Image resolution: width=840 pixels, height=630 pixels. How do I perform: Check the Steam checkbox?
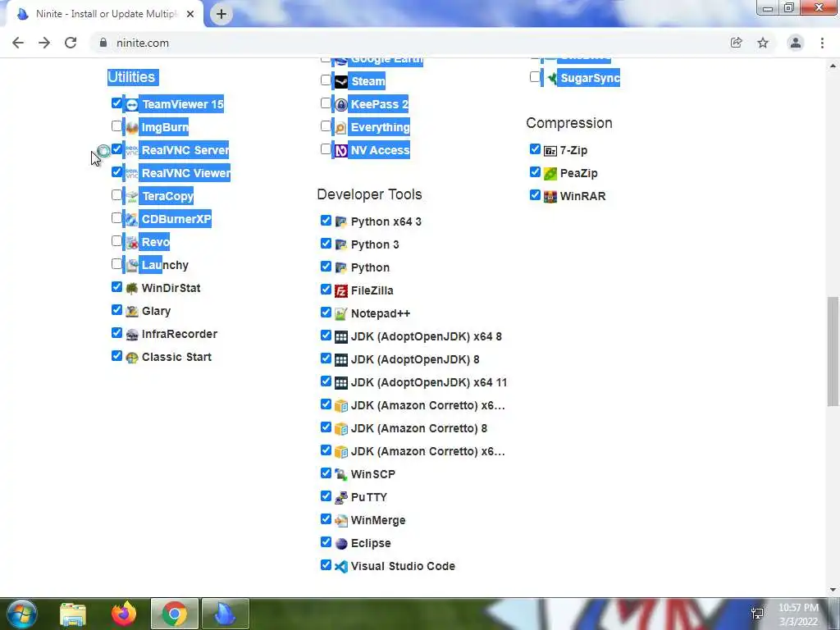pos(326,80)
